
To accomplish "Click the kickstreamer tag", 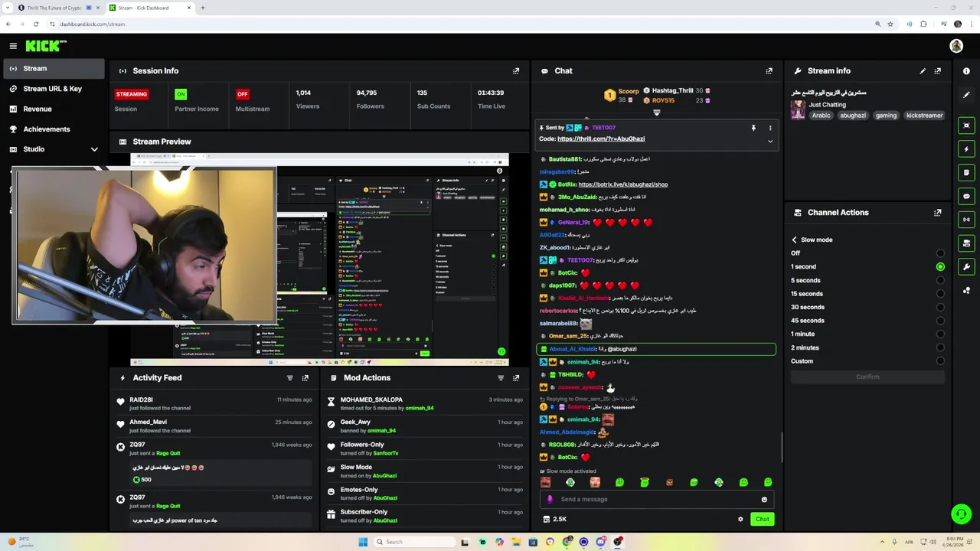I will [x=925, y=116].
